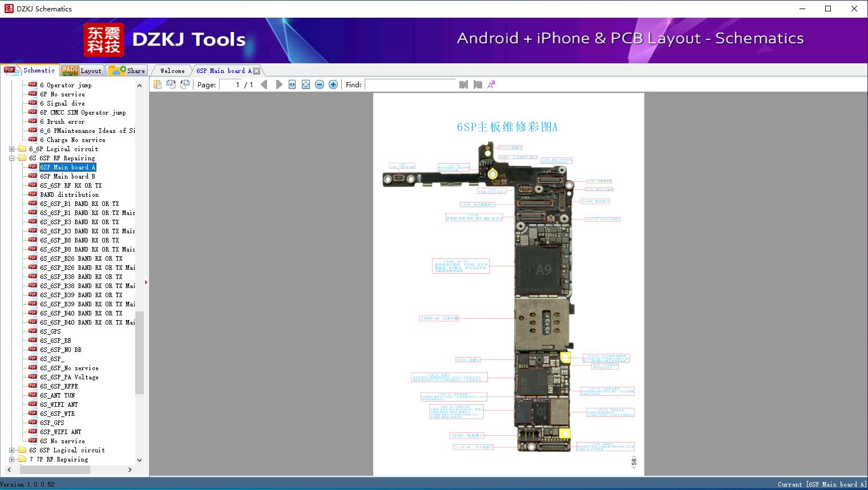Switch to the Layout tab
The height and width of the screenshot is (490, 868).
pos(82,71)
